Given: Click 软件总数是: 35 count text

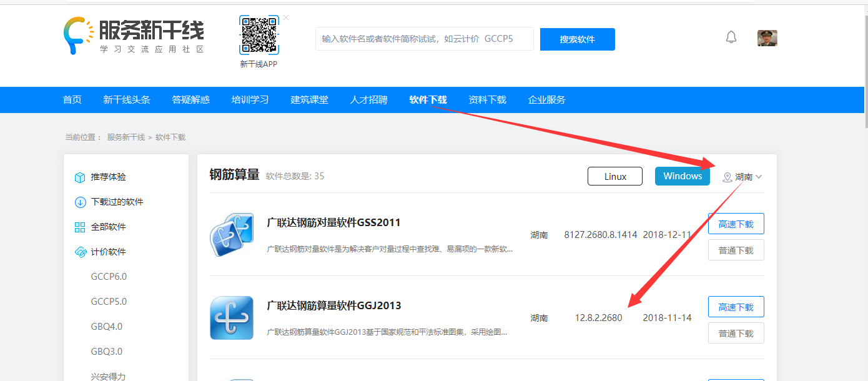Looking at the screenshot, I should point(295,176).
